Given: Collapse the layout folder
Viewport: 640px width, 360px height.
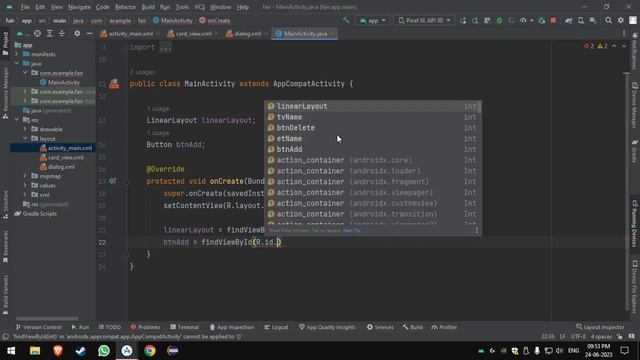Looking at the screenshot, I should (x=25, y=138).
